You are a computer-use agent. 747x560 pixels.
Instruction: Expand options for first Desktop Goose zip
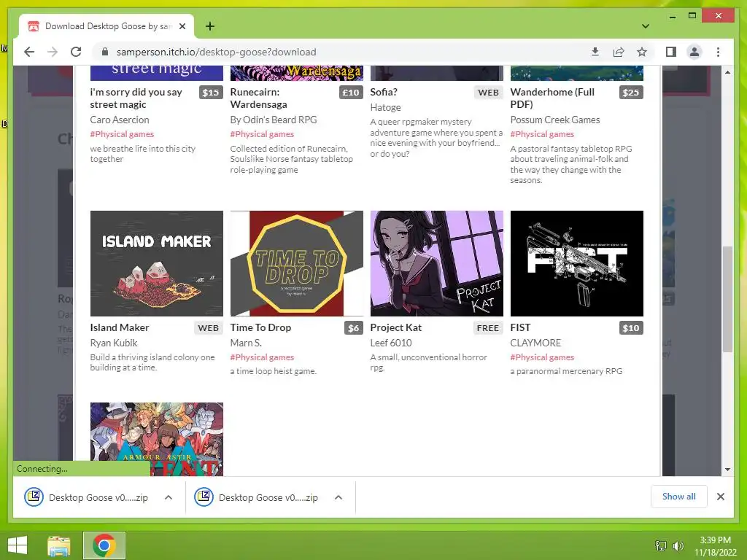[169, 497]
